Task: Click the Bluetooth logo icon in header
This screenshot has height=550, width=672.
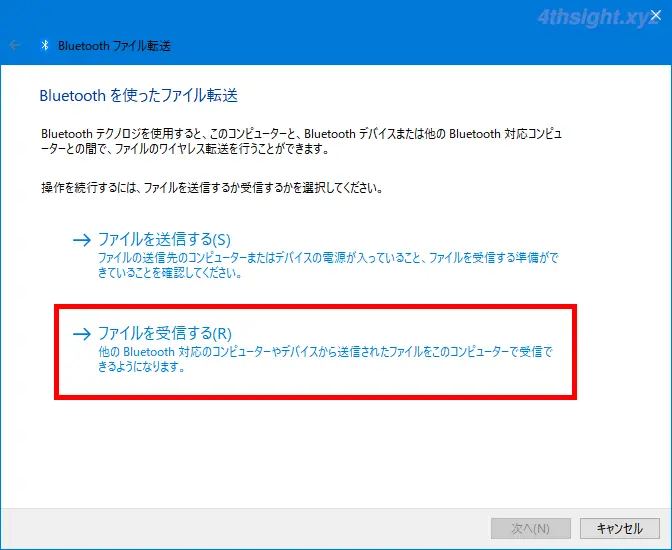Action: click(45, 45)
